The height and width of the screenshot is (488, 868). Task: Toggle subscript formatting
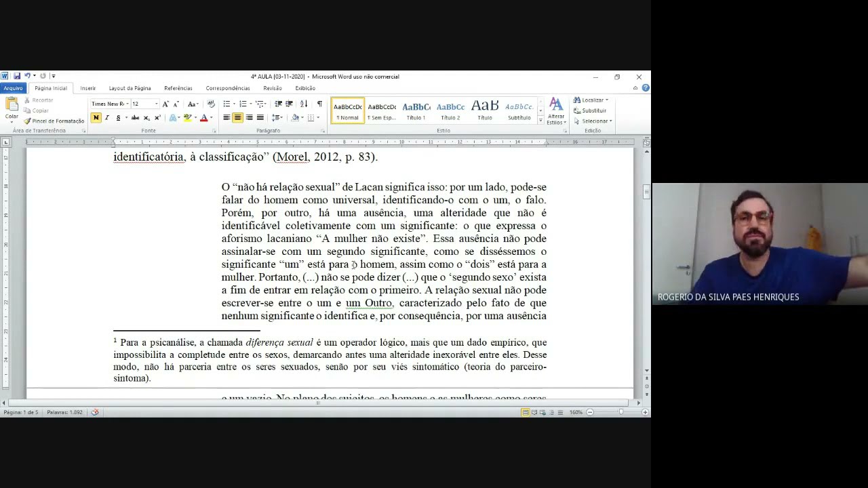click(x=146, y=118)
